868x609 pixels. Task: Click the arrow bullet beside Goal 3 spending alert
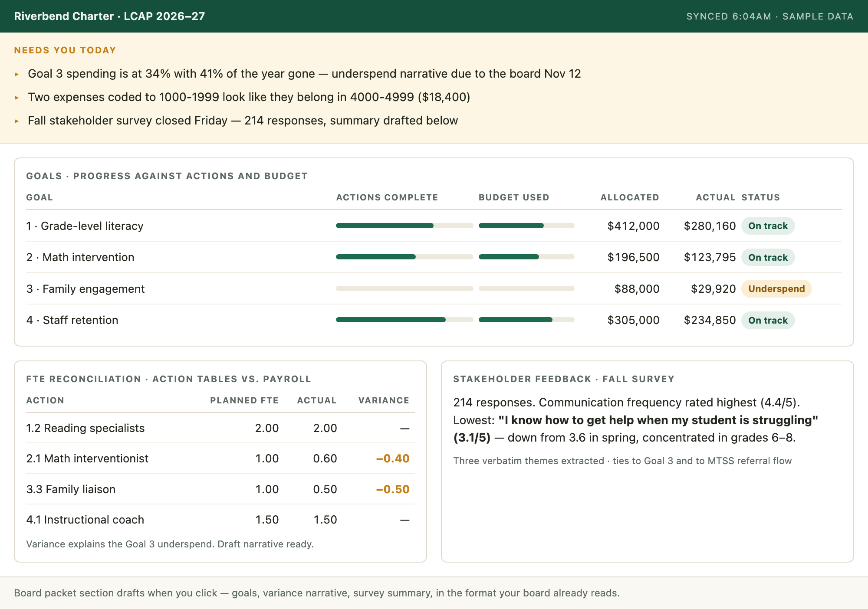(x=17, y=74)
